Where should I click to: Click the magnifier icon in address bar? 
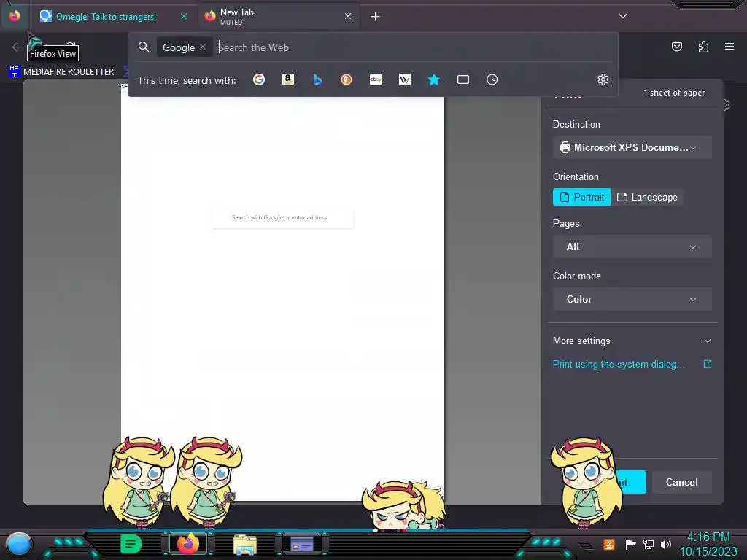144,47
